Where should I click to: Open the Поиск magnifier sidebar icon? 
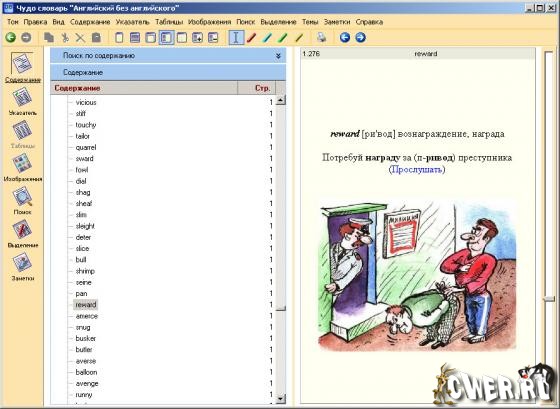point(22,201)
